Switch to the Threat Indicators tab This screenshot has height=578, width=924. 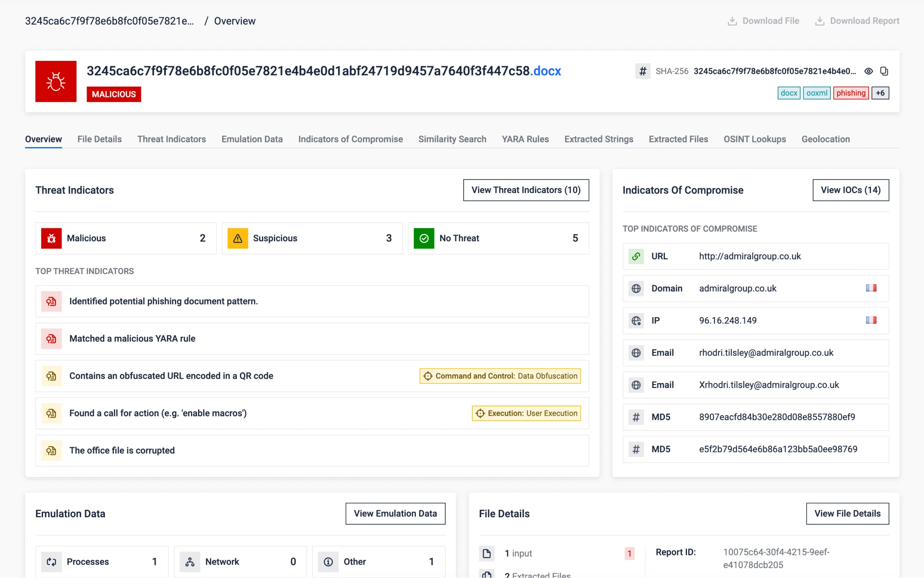172,139
